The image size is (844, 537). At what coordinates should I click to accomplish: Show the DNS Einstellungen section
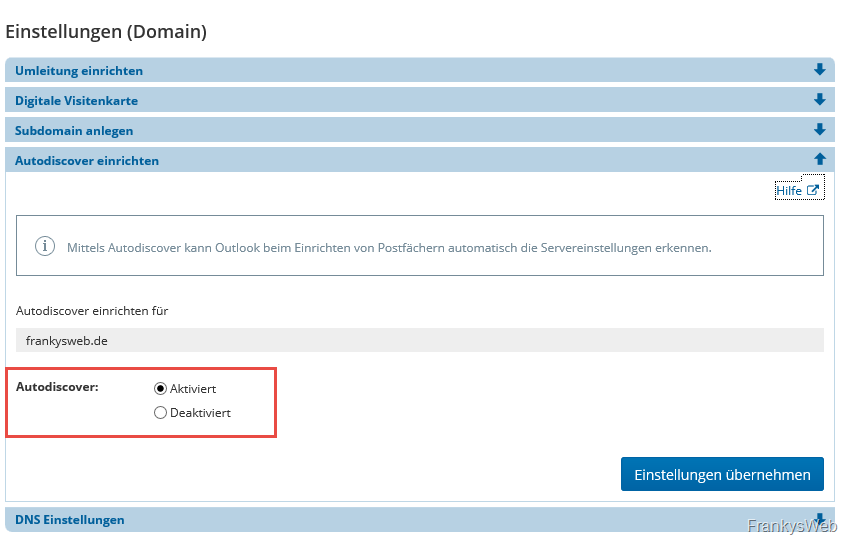tap(70, 520)
